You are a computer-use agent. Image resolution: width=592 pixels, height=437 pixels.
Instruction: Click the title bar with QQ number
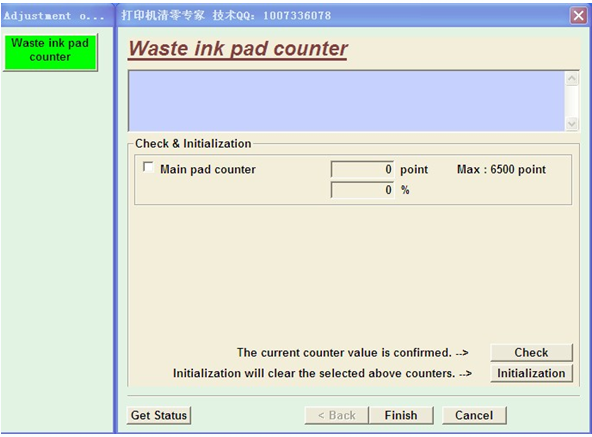226,15
